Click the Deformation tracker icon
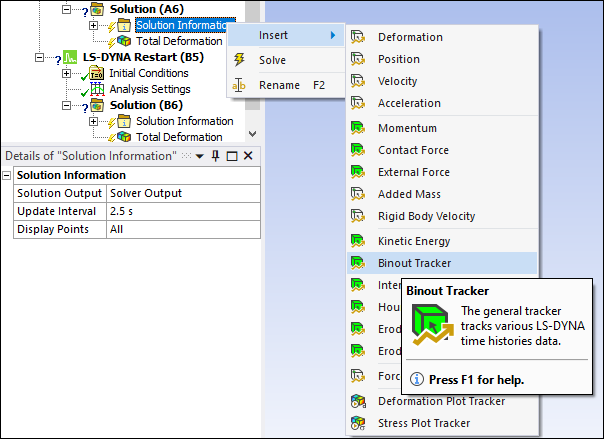 click(358, 37)
